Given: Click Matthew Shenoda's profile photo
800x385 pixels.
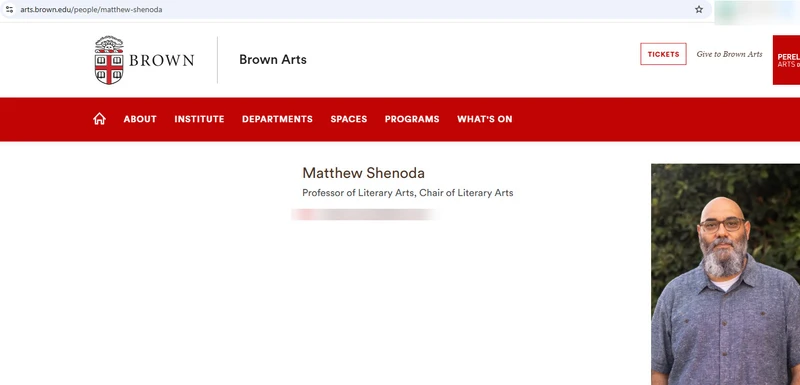Looking at the screenshot, I should coord(726,274).
